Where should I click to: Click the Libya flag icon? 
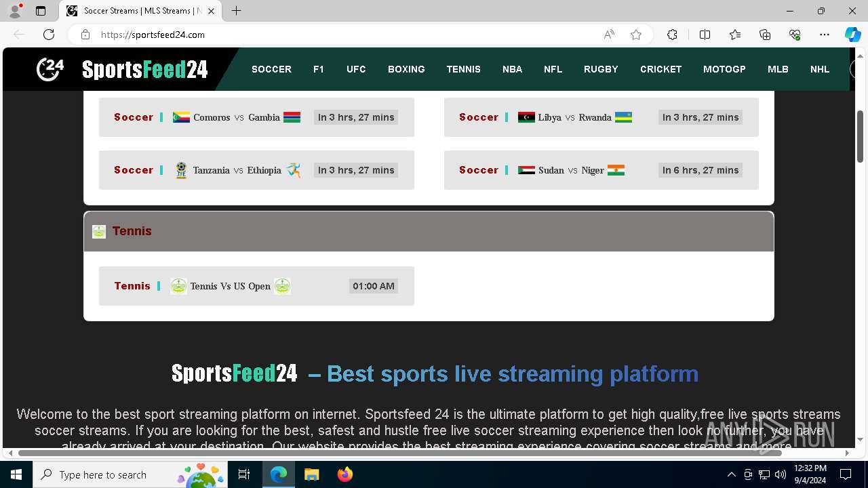pos(526,117)
